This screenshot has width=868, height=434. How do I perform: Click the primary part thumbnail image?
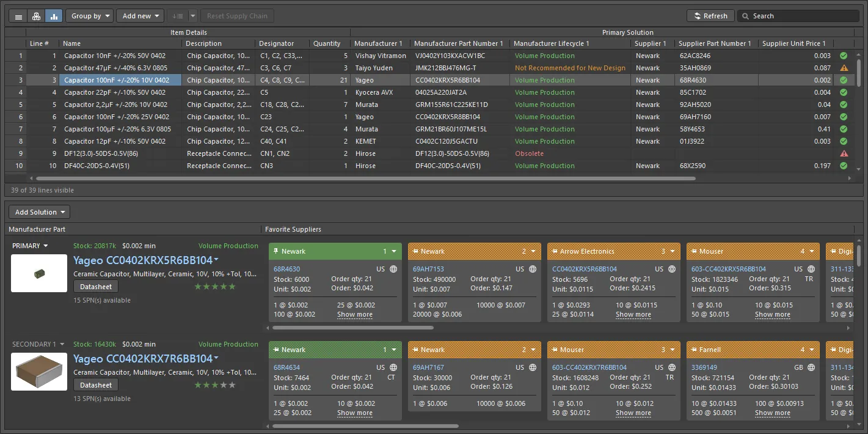tap(39, 273)
